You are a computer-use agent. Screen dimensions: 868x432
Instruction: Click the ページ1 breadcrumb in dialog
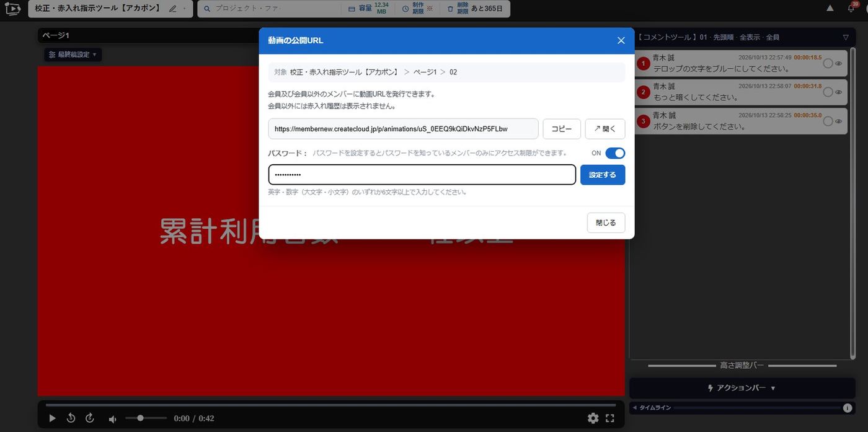coord(425,72)
